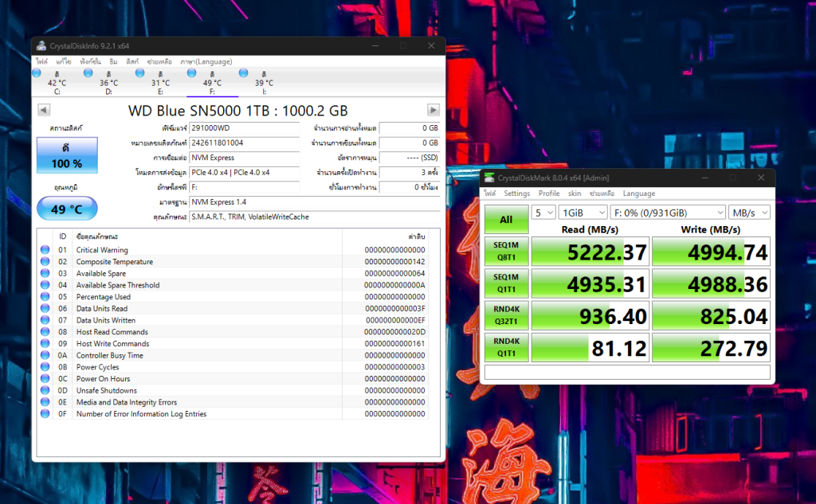Click the 936.40 random read result
This screenshot has height=504, width=816.
pyautogui.click(x=590, y=316)
